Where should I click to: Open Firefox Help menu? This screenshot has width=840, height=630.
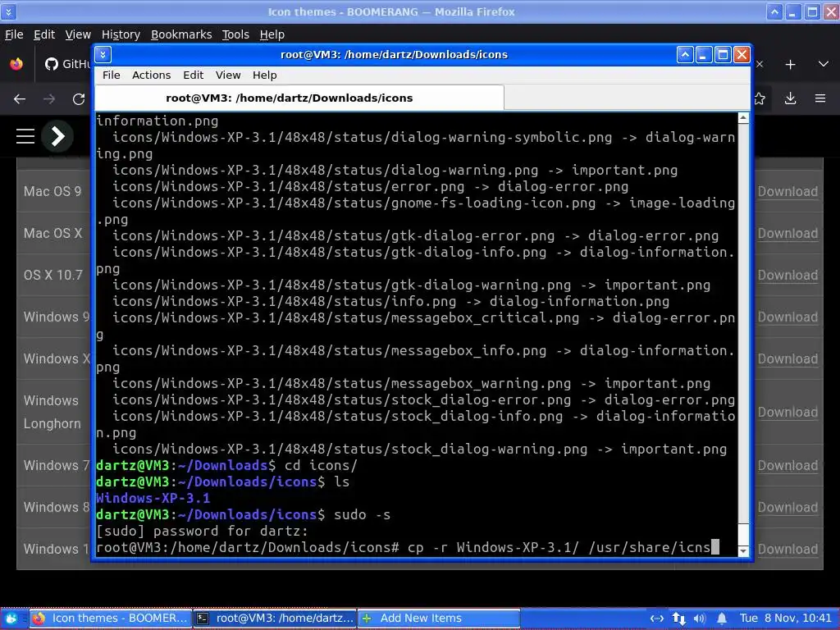tap(272, 34)
